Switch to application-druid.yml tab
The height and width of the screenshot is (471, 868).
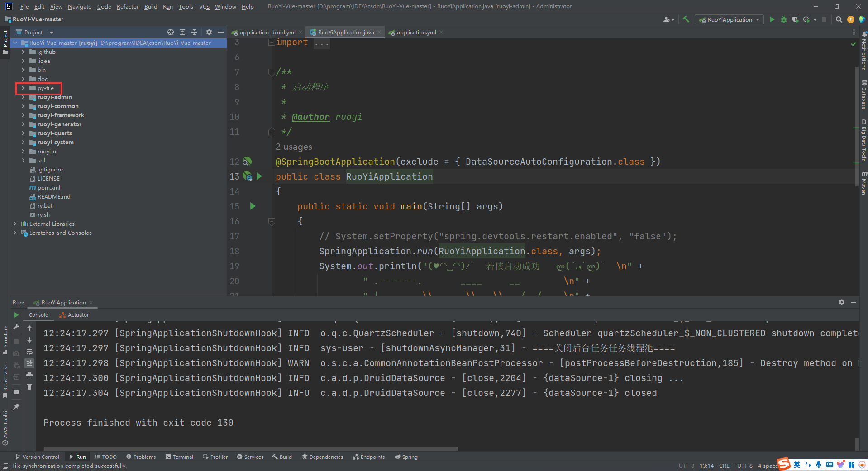[x=267, y=32]
